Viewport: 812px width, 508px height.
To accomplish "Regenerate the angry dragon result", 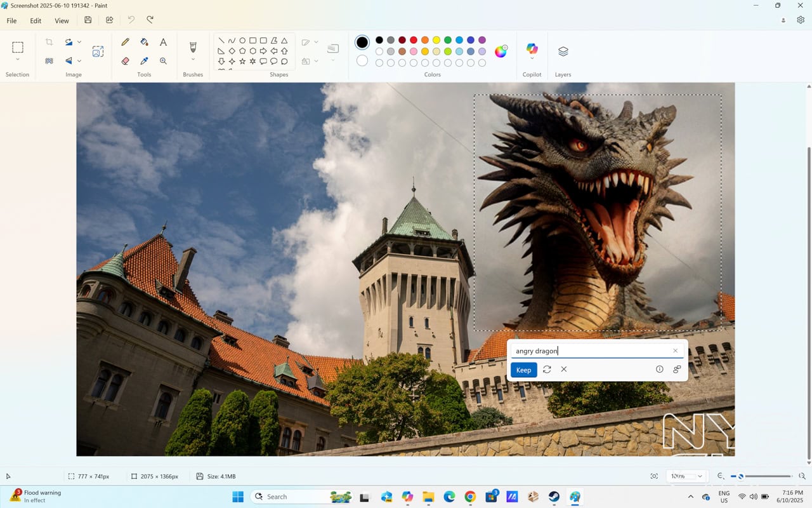I will pos(547,370).
